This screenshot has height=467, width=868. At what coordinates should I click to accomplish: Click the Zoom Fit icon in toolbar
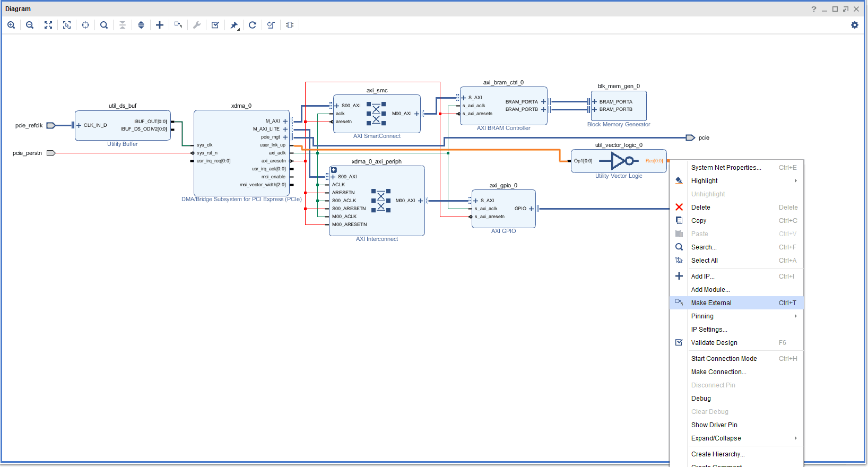click(48, 25)
